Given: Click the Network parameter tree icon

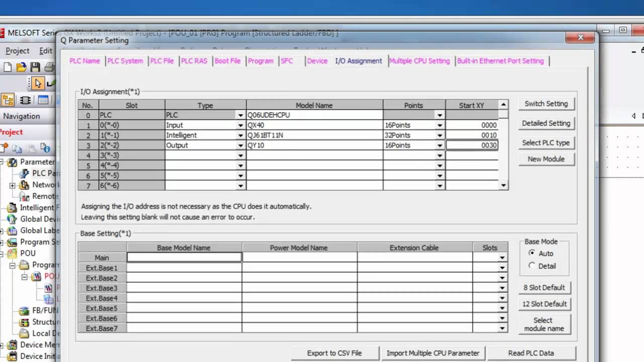Looking at the screenshot, I should point(24,185).
